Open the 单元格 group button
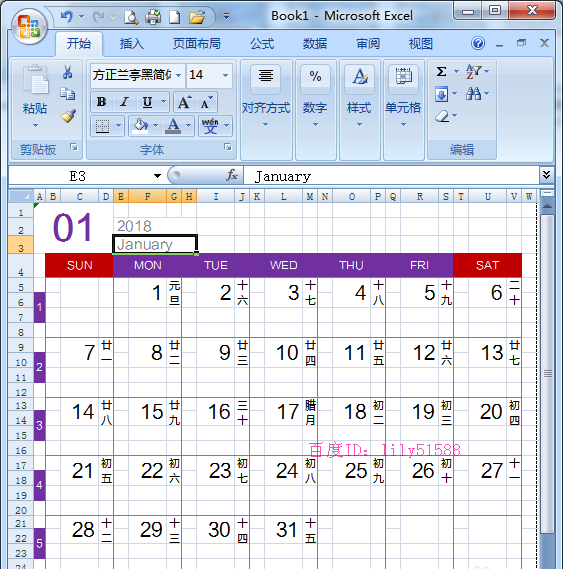The width and height of the screenshot is (563, 569). point(403,109)
